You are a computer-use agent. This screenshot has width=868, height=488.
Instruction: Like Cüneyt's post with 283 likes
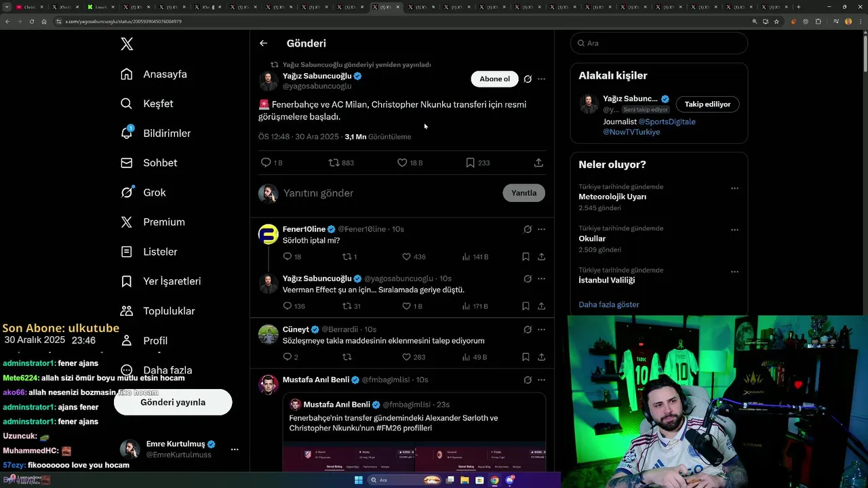[x=406, y=357]
